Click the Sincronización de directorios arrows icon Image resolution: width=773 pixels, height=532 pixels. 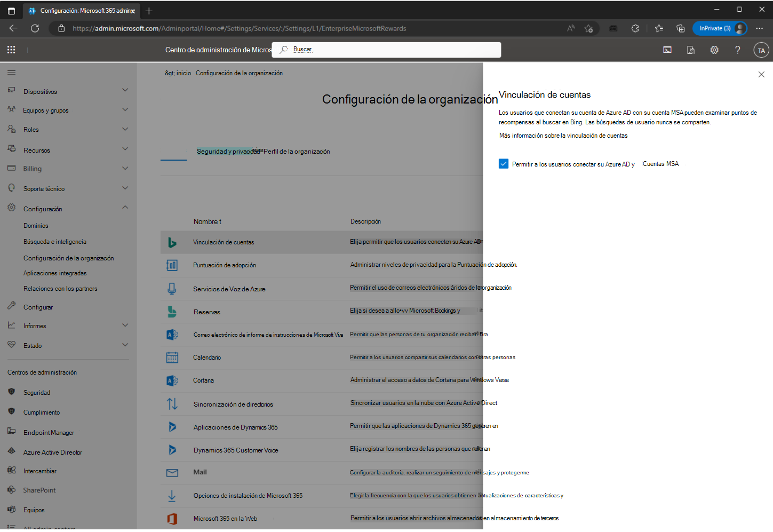pos(172,404)
